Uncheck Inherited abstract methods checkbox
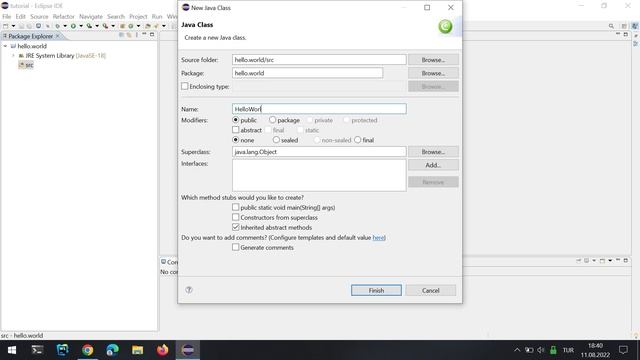The width and height of the screenshot is (640, 360). click(236, 227)
